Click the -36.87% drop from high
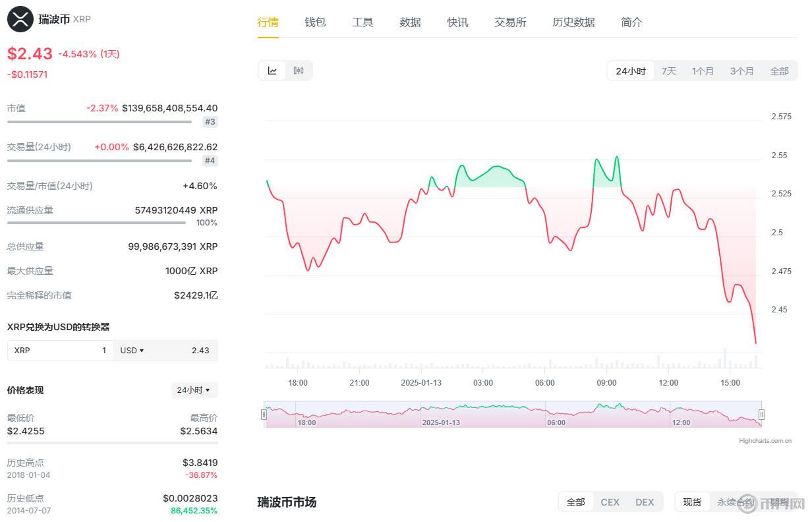 click(x=201, y=475)
